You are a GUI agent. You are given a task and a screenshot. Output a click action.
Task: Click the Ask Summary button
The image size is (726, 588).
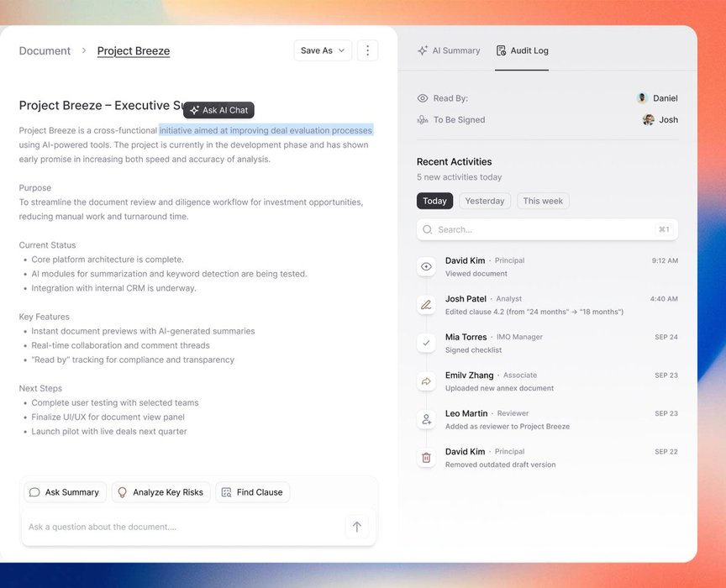coord(66,492)
